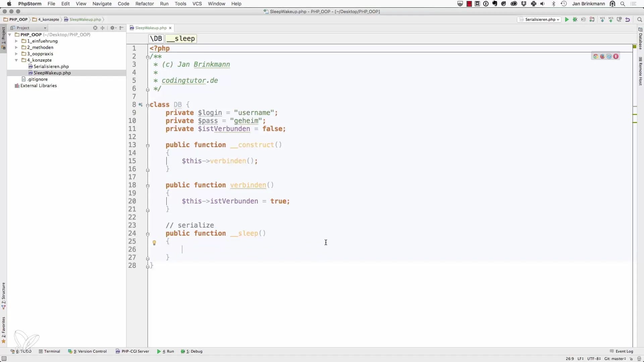Click the yellow lightbulb intention icon

click(x=154, y=243)
